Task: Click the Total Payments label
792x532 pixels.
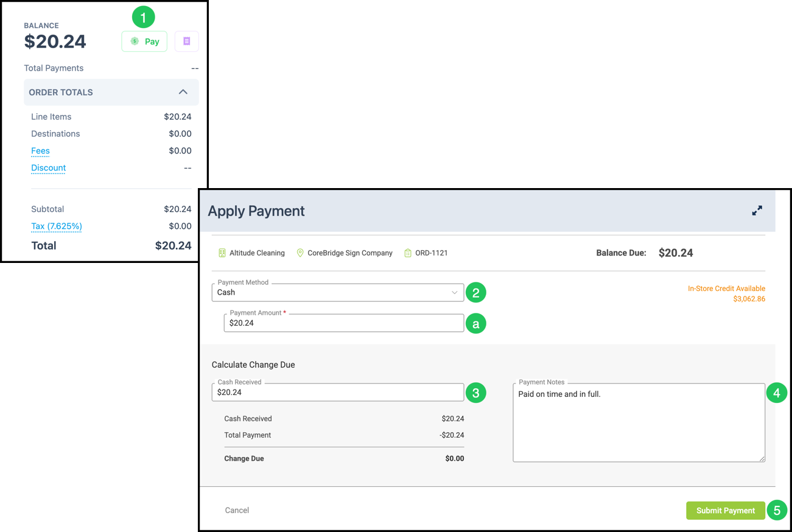Action: [x=54, y=68]
